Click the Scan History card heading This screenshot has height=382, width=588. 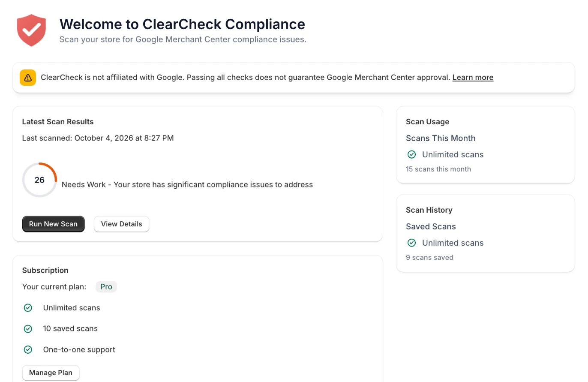click(429, 210)
